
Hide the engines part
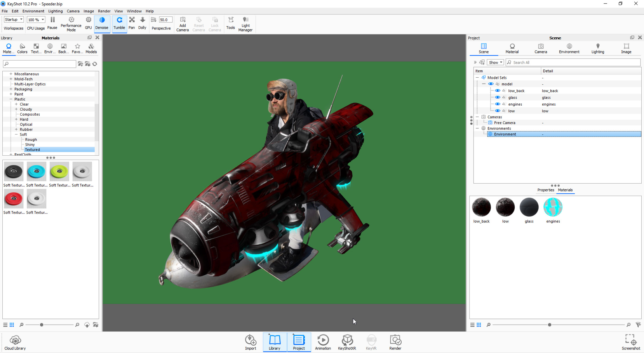pos(498,104)
